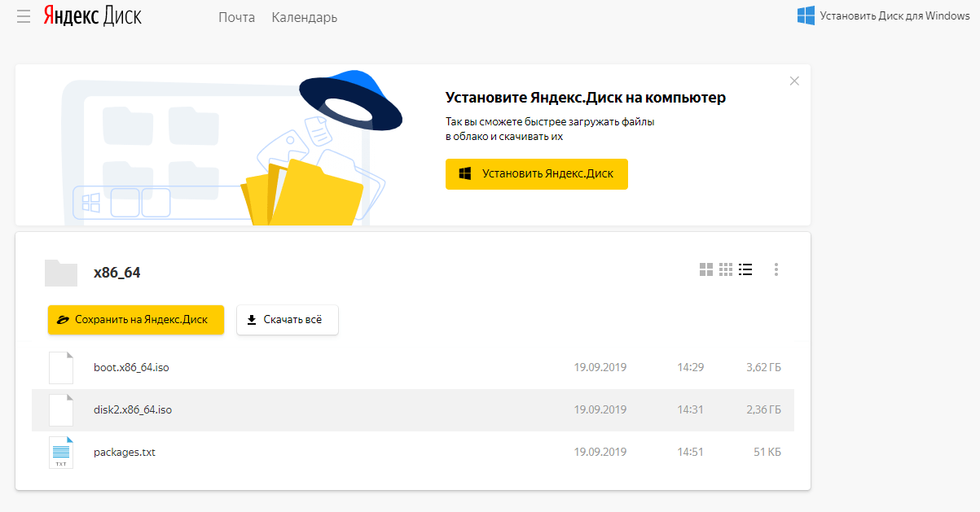The image size is (980, 512).
Task: Select packages.txt file name
Action: pyautogui.click(x=125, y=453)
